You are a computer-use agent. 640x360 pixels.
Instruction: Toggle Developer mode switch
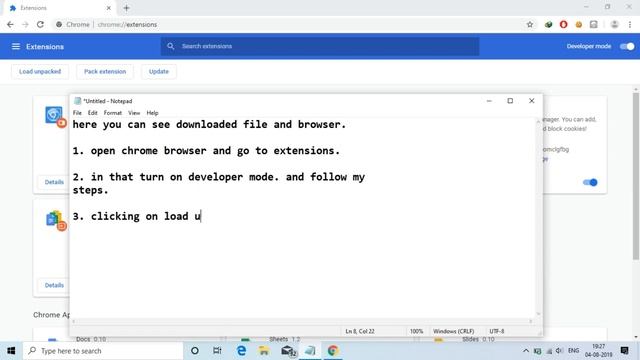coord(627,47)
